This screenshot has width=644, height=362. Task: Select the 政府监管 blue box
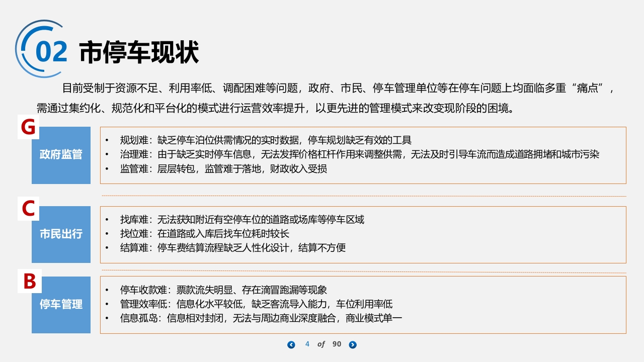[x=61, y=155]
